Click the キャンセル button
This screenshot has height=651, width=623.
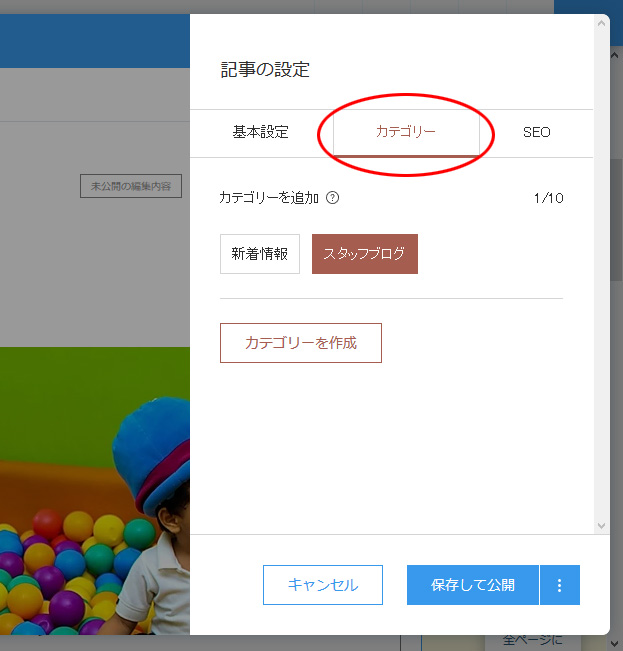[x=322, y=585]
